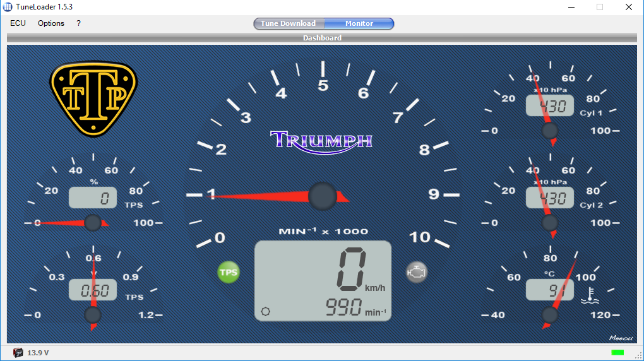The height and width of the screenshot is (361, 644).
Task: Click the TuneLoader app icon in title bar
Action: click(8, 7)
